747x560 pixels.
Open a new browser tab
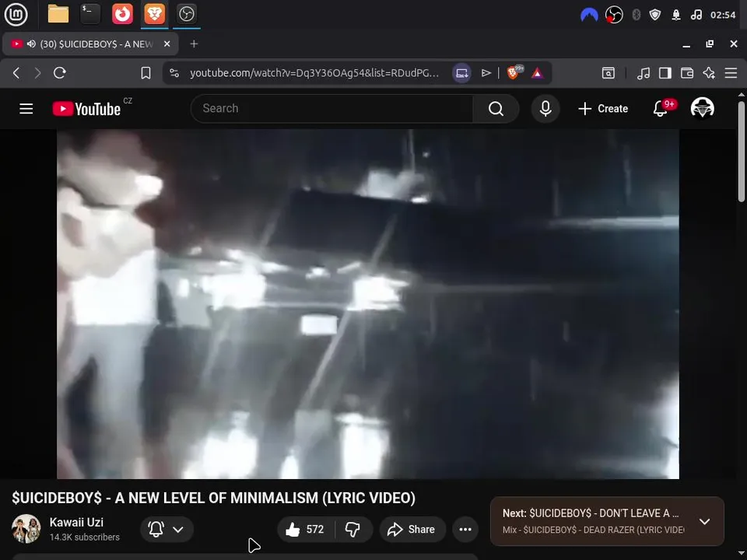click(194, 44)
